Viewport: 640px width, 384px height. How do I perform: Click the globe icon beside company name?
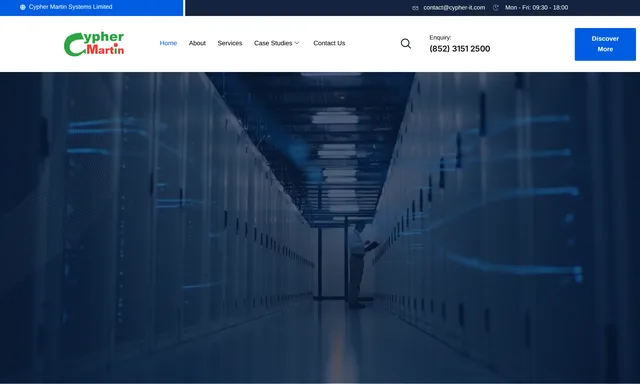coord(23,7)
